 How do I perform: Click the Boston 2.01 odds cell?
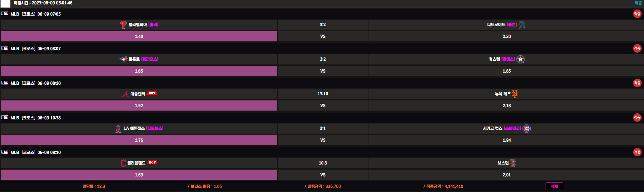[x=506, y=175]
